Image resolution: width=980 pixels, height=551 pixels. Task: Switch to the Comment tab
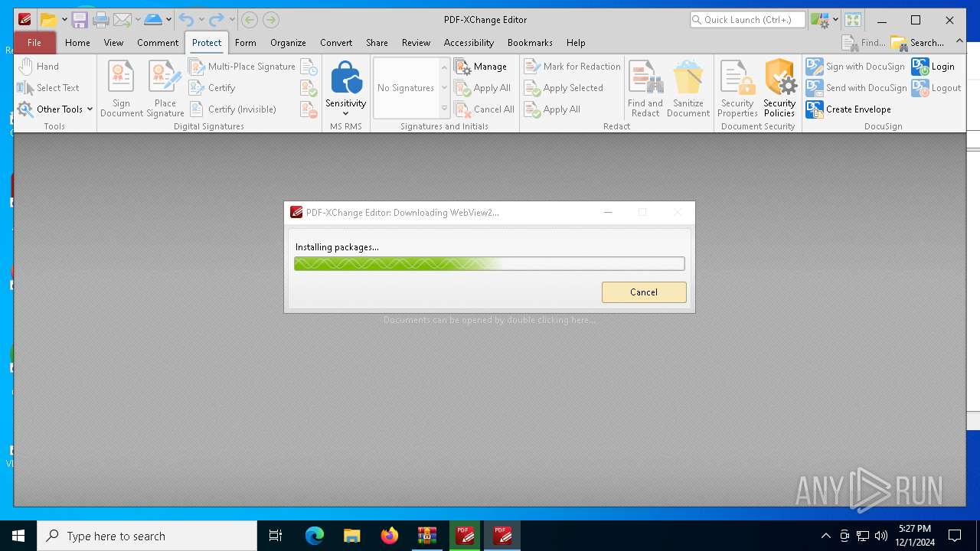click(x=158, y=43)
